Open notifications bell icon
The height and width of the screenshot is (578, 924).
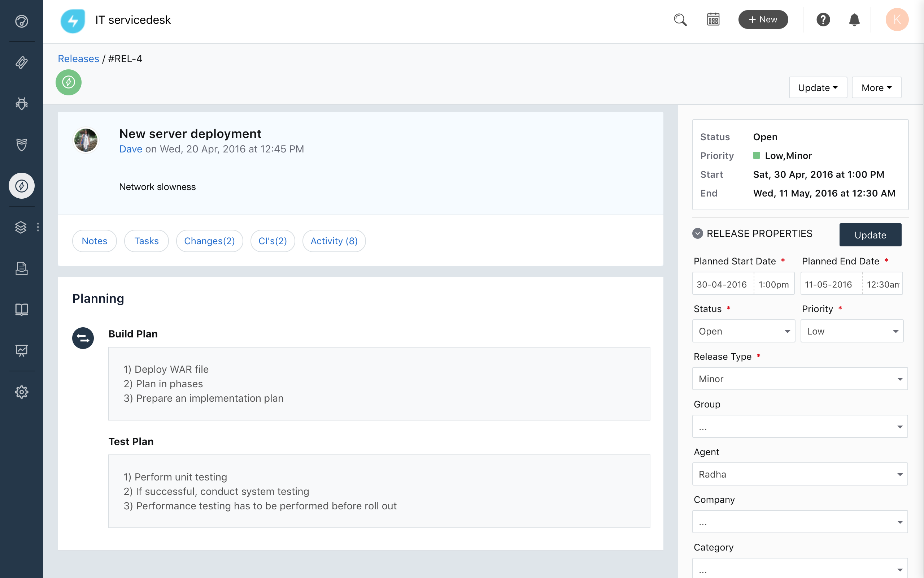pos(854,20)
